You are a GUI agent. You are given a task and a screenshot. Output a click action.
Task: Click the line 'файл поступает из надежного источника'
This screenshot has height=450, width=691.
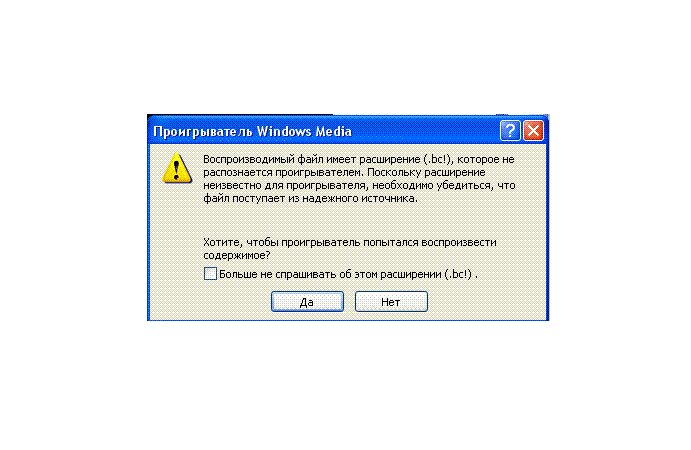[x=310, y=199]
